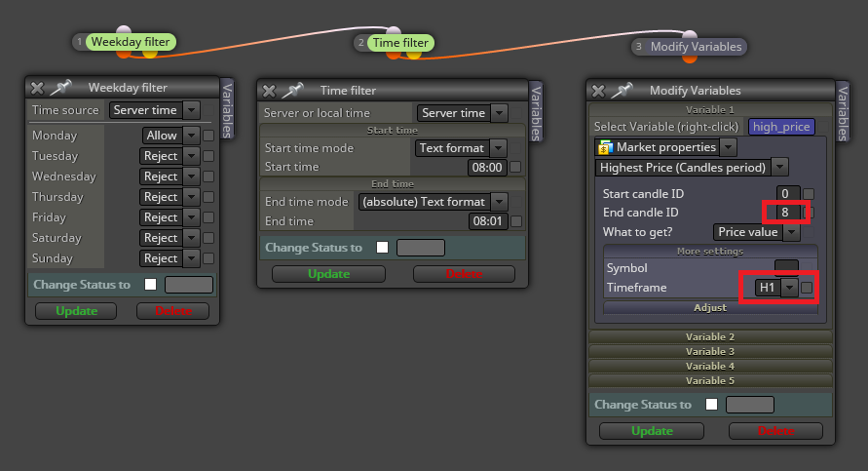The image size is (868, 471).
Task: Enable Change Status checkbox in Modify Variables
Action: 712,405
